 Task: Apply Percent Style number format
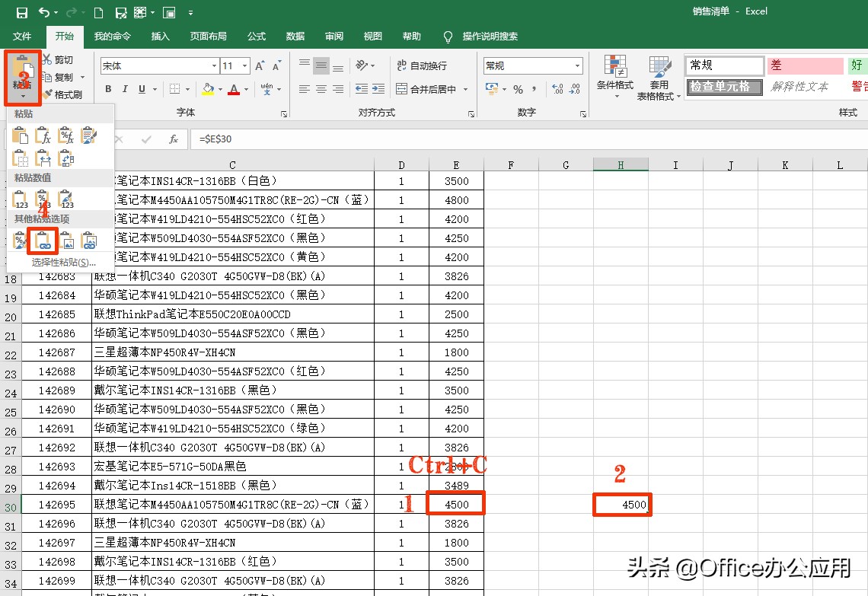(x=519, y=89)
